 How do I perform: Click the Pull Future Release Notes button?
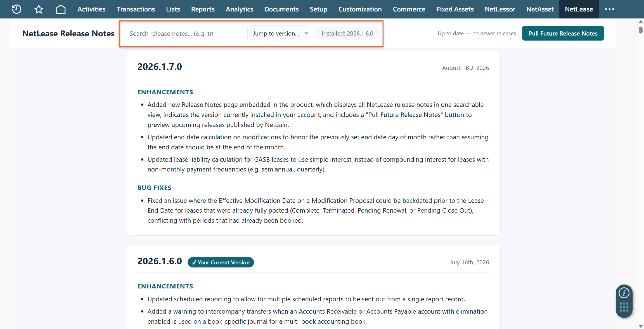(563, 33)
